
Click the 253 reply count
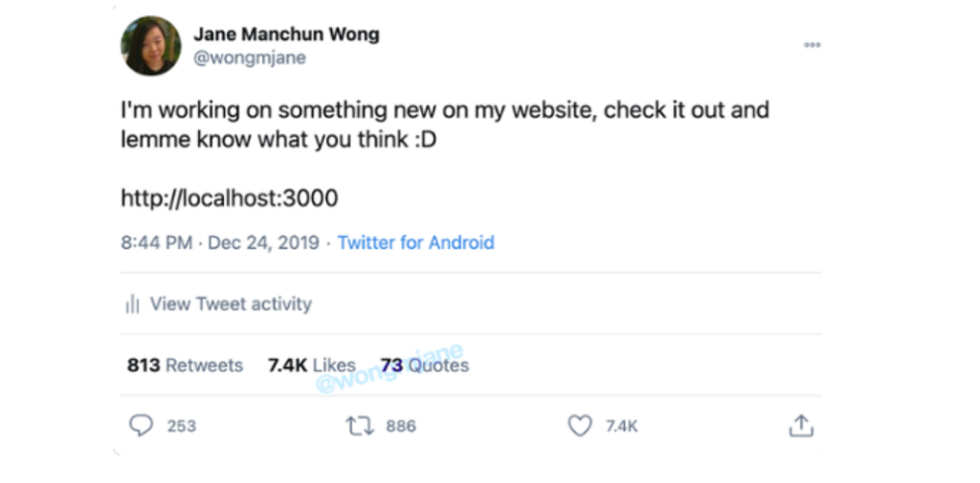point(182,427)
